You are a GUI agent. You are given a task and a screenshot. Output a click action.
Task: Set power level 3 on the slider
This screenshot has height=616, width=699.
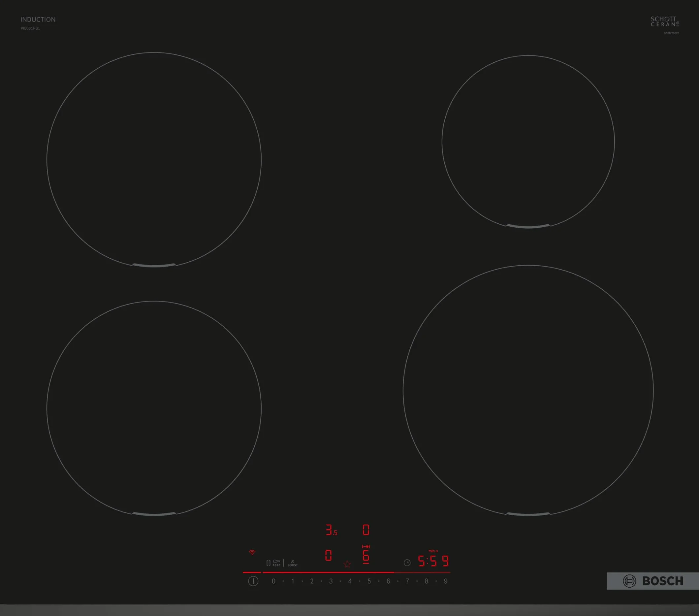[x=331, y=581]
